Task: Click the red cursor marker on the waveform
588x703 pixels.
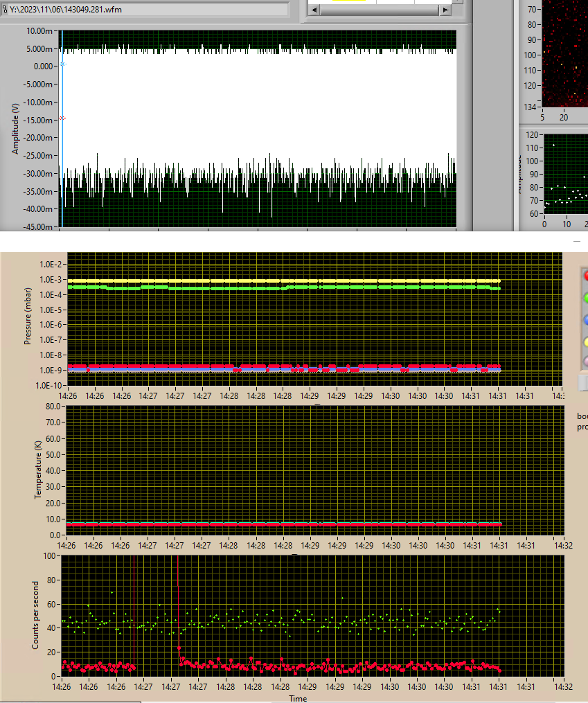Action: [62, 118]
